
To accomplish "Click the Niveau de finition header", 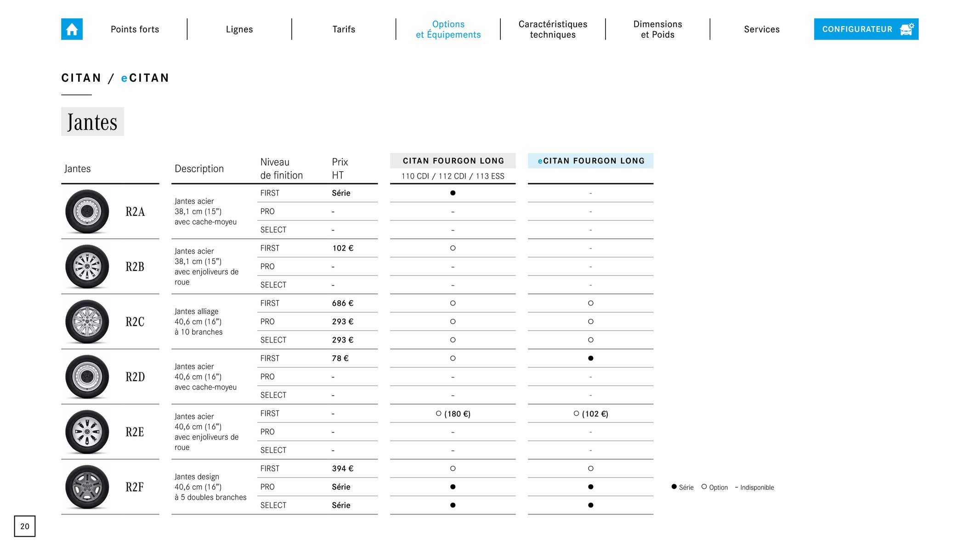I will (x=282, y=169).
